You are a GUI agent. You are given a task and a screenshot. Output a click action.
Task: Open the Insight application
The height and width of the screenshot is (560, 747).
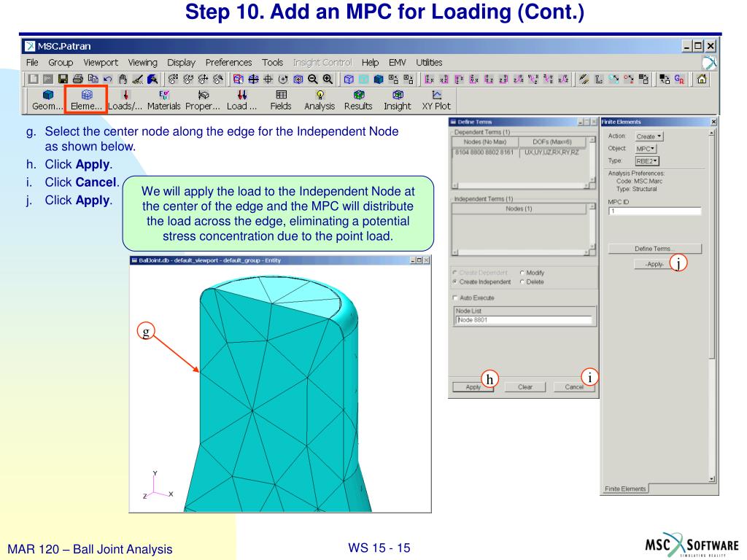pyautogui.click(x=398, y=100)
